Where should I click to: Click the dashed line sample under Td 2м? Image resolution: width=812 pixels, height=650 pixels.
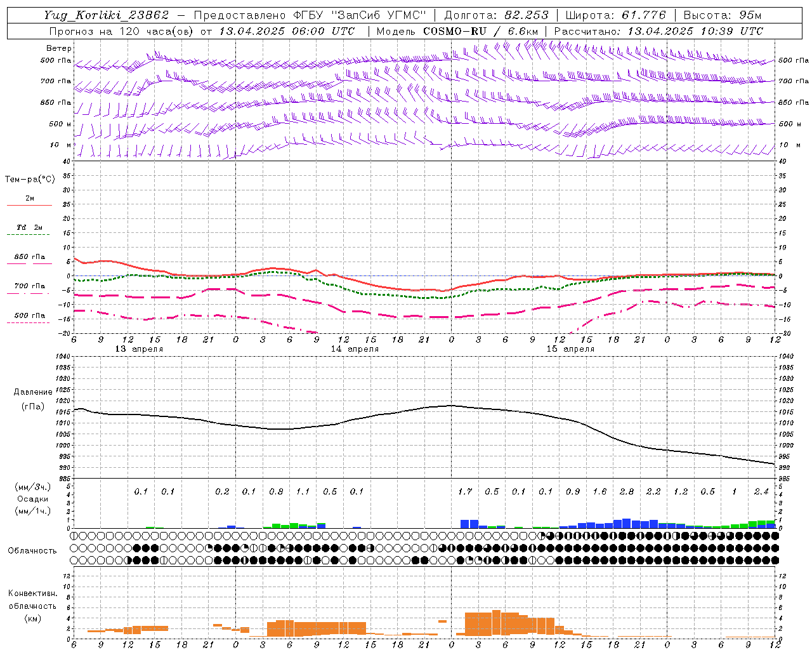point(30,235)
